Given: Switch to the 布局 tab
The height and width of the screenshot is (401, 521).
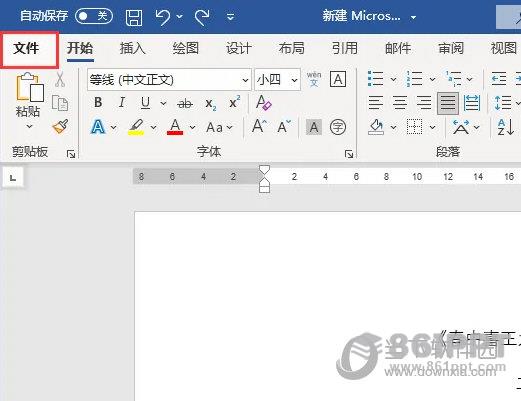Looking at the screenshot, I should point(292,49).
